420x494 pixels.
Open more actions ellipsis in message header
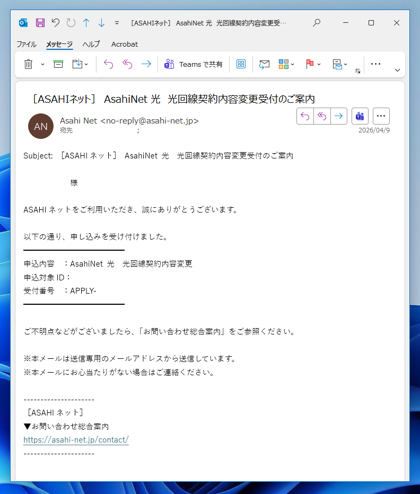pyautogui.click(x=381, y=116)
